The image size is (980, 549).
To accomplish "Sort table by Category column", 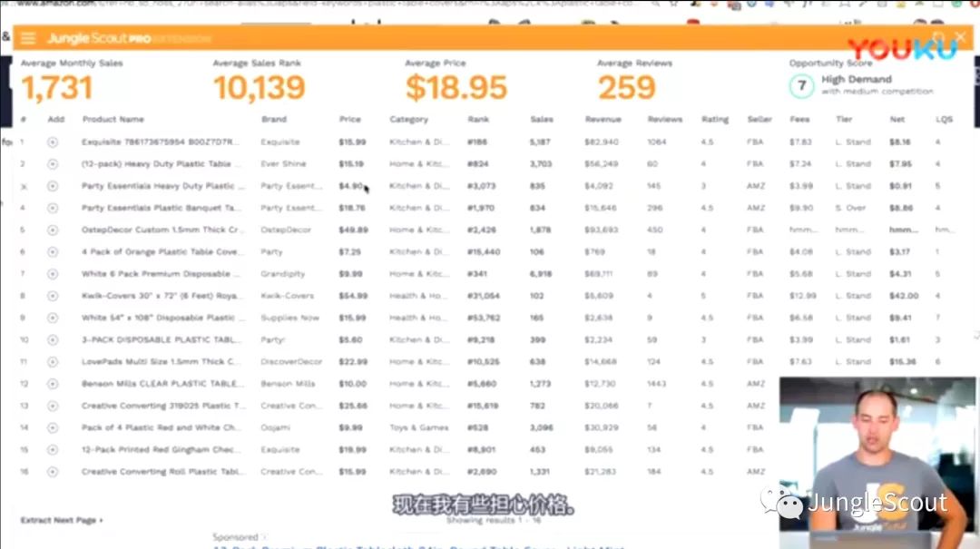I will [x=408, y=119].
